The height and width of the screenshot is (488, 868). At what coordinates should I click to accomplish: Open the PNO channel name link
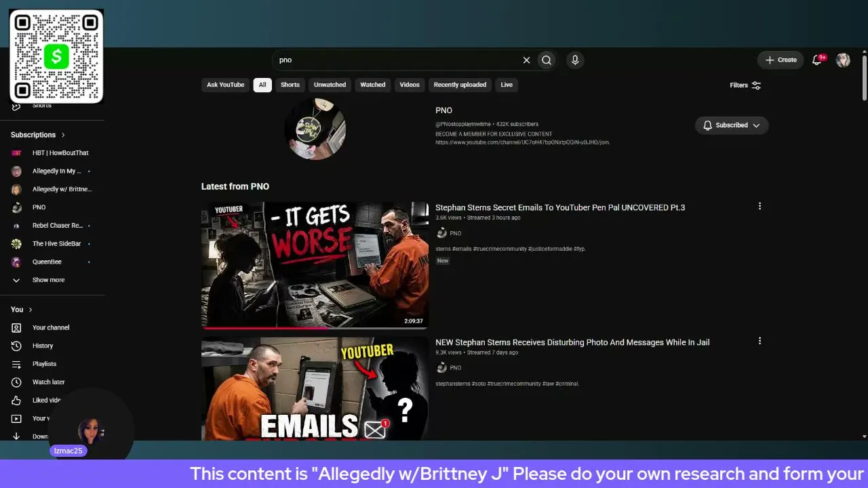pos(443,110)
